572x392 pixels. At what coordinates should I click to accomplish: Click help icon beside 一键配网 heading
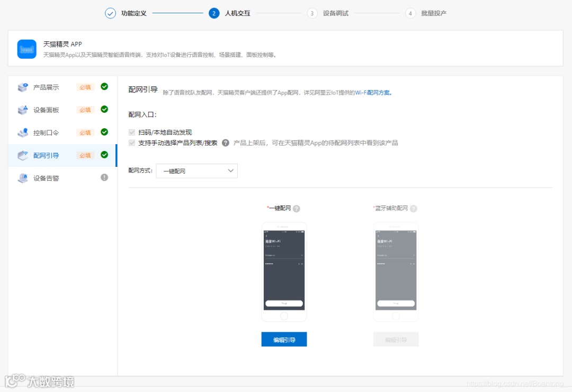coord(297,209)
